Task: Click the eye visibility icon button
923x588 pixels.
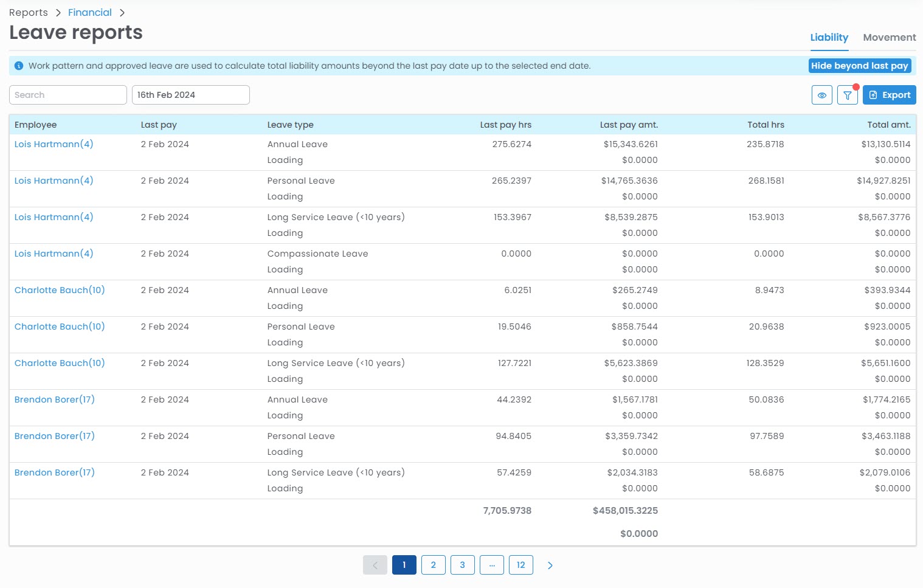Action: tap(821, 95)
